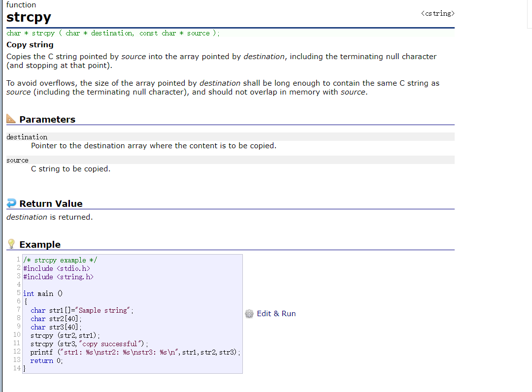Click the 'Copy string' heading

pyautogui.click(x=30, y=45)
